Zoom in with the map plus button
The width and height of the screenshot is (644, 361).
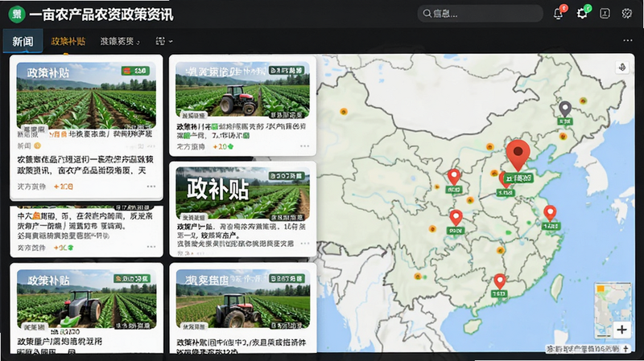tap(621, 330)
